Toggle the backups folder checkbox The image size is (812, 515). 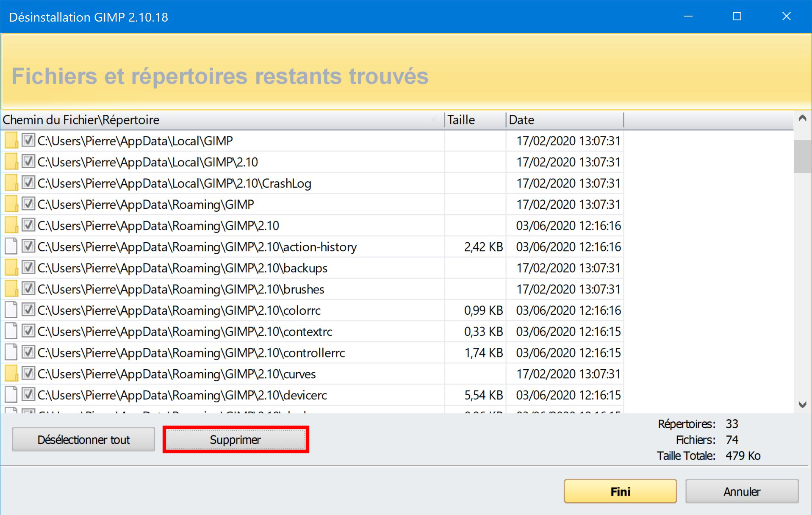click(x=28, y=267)
